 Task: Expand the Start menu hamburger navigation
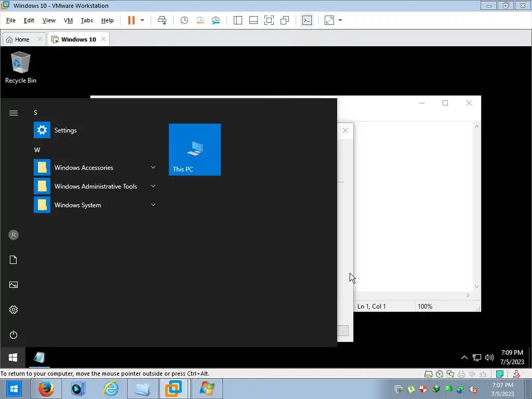click(13, 113)
